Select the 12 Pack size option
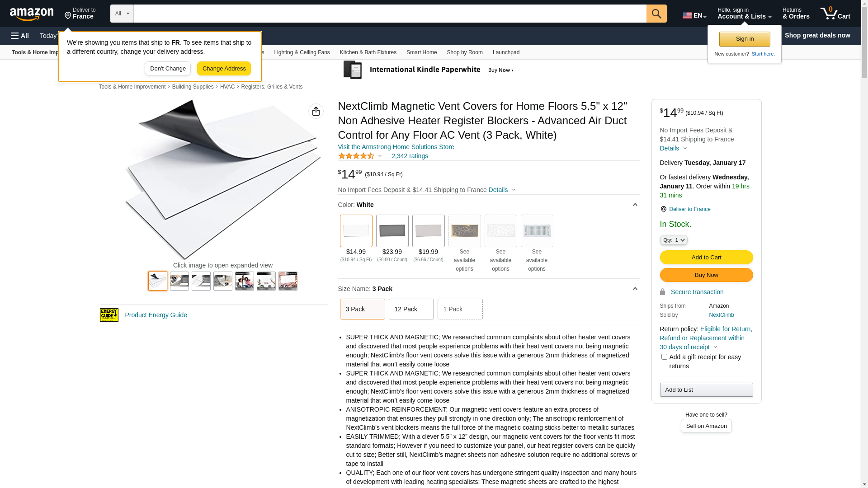 coord(411,309)
